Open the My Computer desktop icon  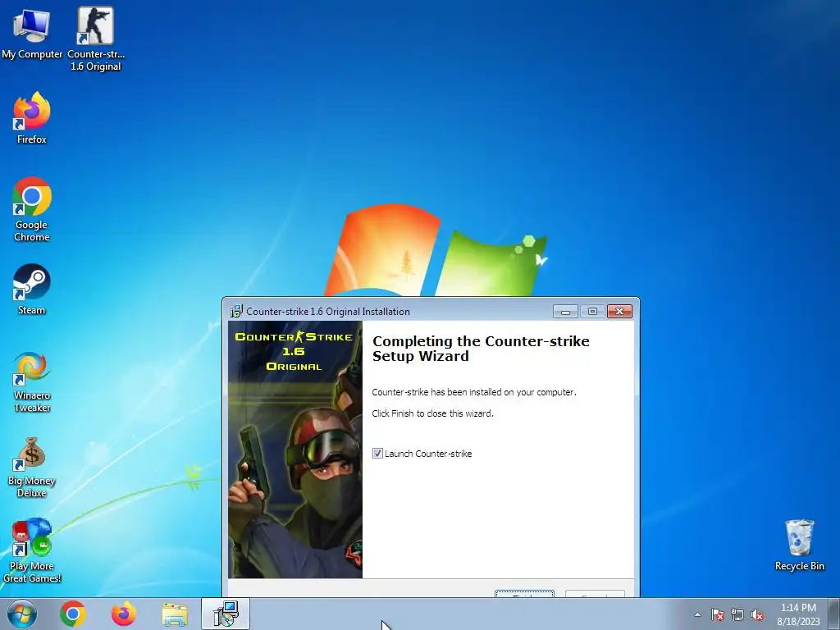pyautogui.click(x=32, y=33)
